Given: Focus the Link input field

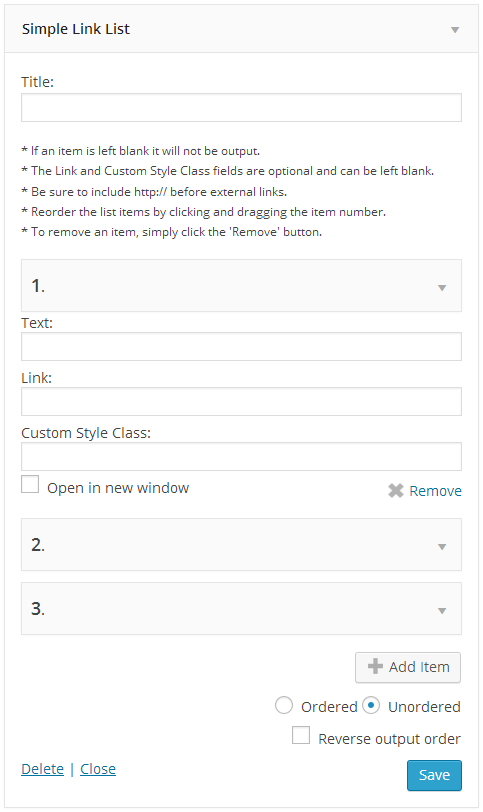Looking at the screenshot, I should click(241, 401).
